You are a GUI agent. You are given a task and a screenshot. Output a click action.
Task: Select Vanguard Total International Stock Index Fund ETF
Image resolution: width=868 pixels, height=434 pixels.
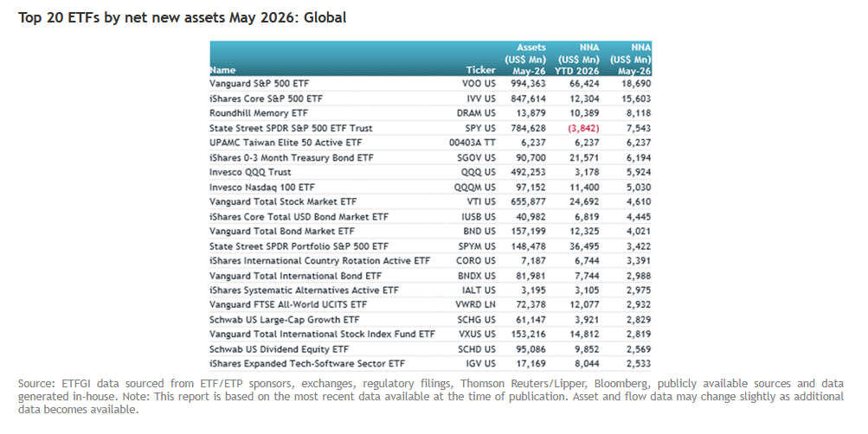[322, 334]
